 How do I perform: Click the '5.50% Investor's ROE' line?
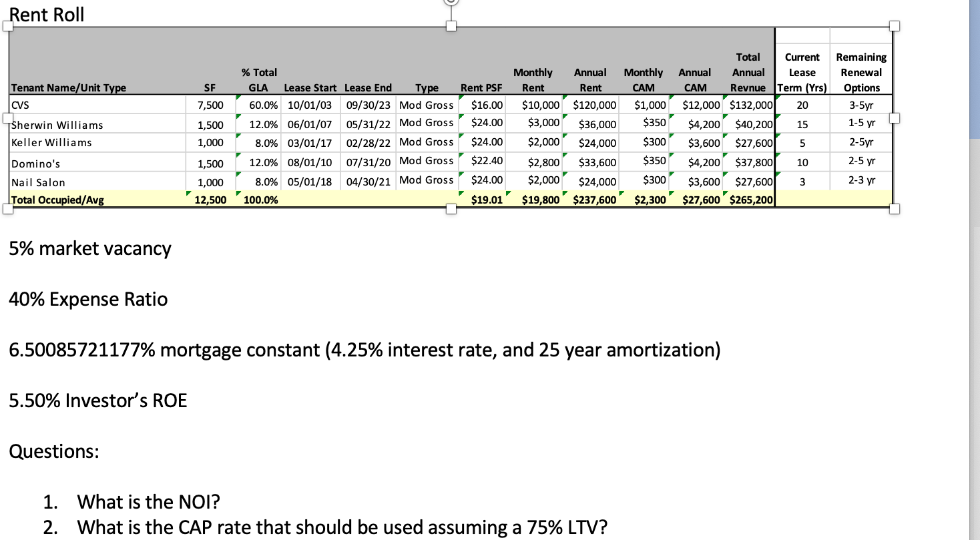point(98,400)
